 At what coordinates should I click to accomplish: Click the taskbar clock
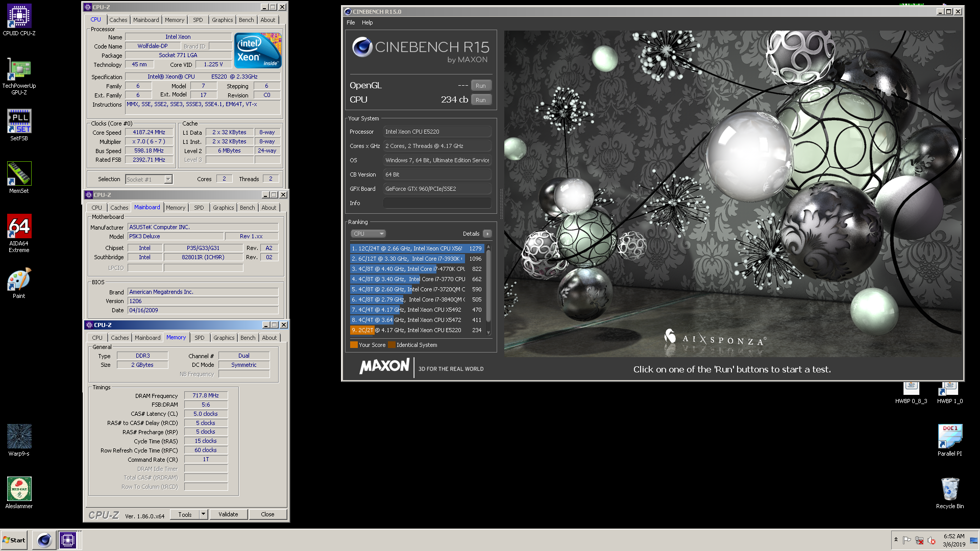click(954, 540)
